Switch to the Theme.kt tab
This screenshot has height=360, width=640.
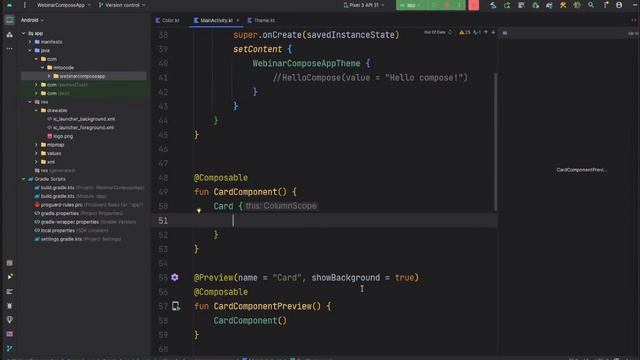[x=261, y=20]
